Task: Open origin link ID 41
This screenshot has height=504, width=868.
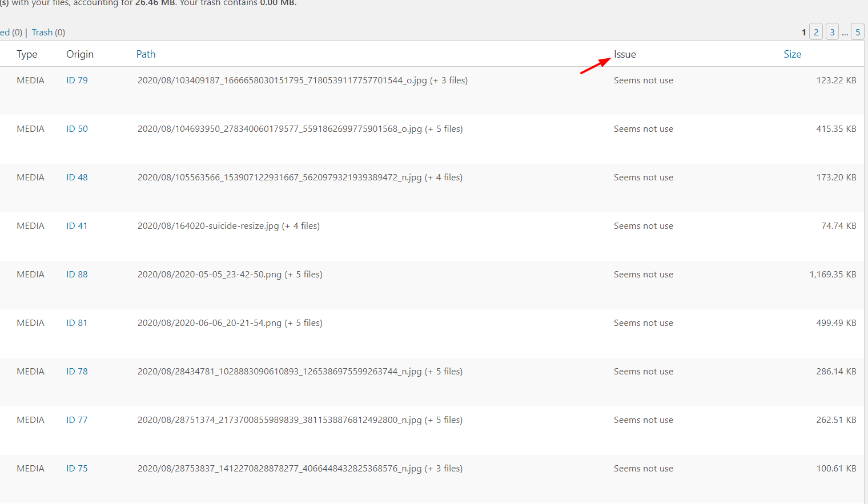Action: 77,226
